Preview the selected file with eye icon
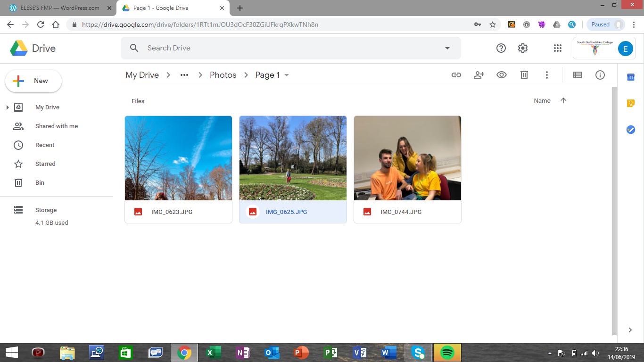Viewport: 644px width, 362px height. (502, 75)
